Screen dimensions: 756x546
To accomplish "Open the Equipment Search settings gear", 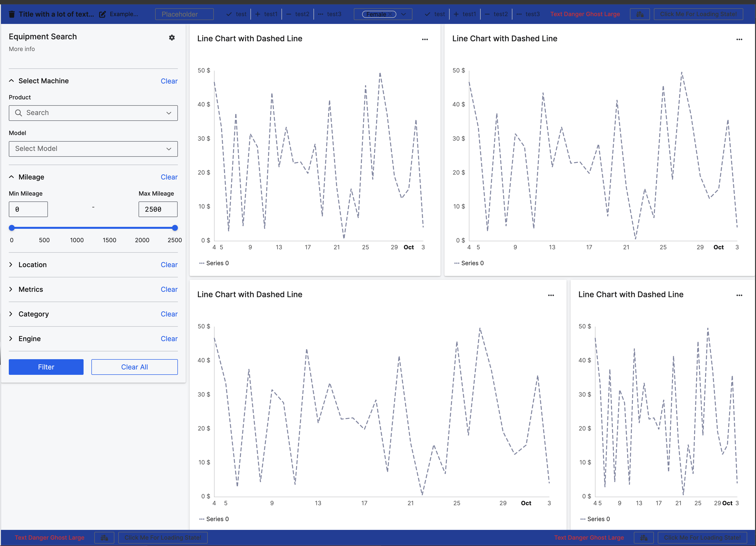I will [x=172, y=38].
